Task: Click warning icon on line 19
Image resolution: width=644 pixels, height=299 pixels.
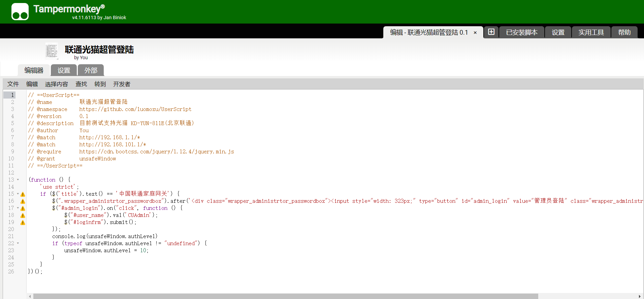Action: pyautogui.click(x=23, y=223)
